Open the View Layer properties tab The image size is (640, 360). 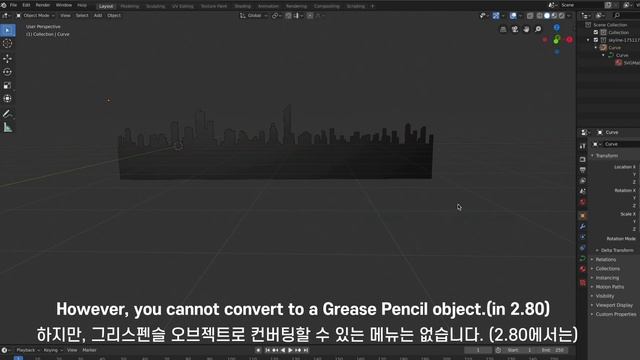pyautogui.click(x=582, y=180)
